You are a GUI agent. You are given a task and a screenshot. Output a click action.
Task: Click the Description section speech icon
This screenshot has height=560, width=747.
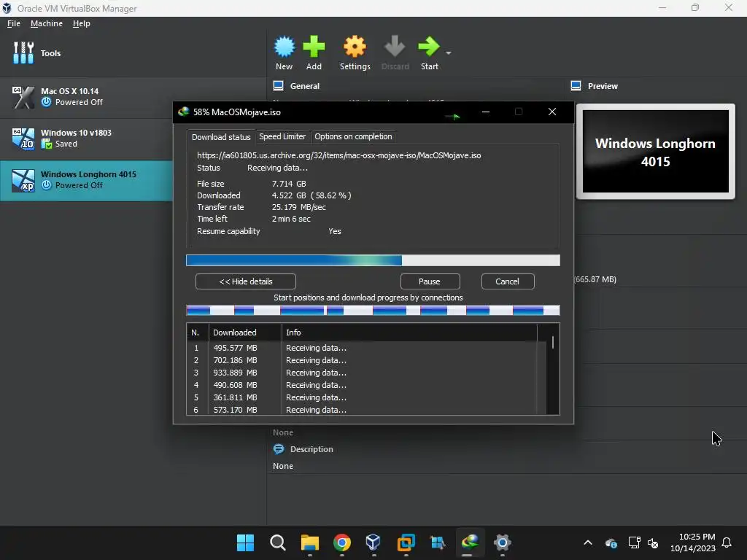pyautogui.click(x=279, y=449)
